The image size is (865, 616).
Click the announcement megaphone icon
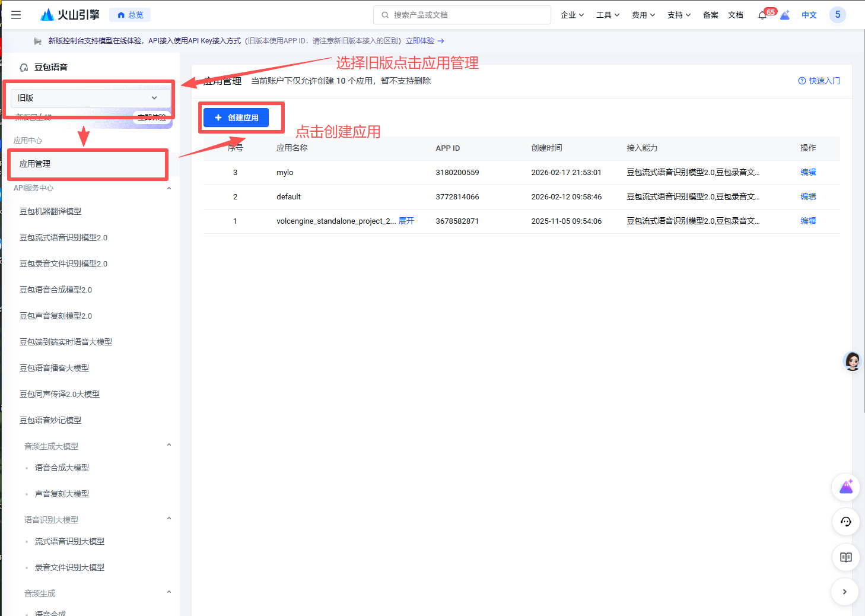38,41
